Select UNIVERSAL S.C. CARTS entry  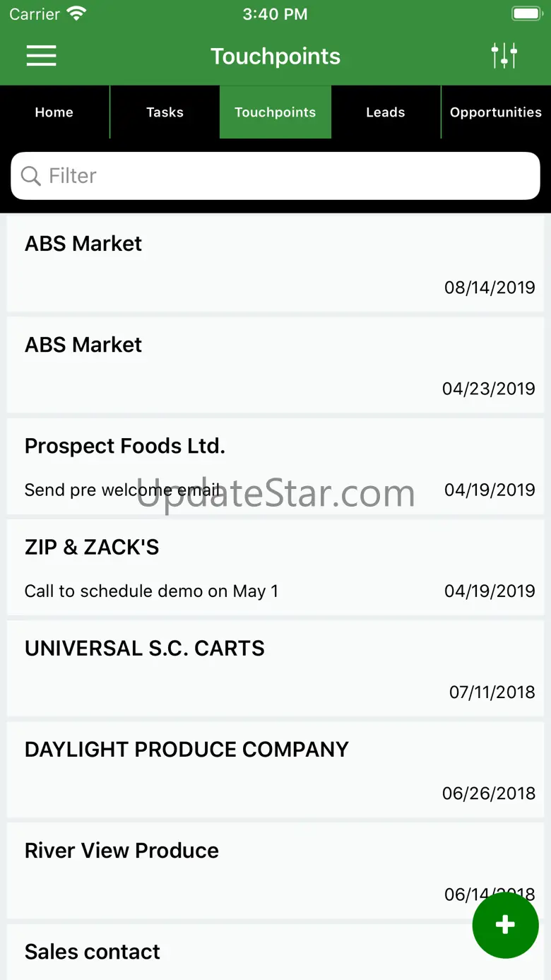pyautogui.click(x=275, y=668)
